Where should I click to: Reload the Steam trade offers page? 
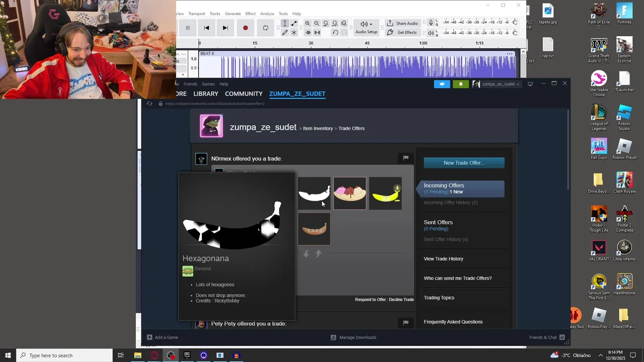click(x=149, y=104)
